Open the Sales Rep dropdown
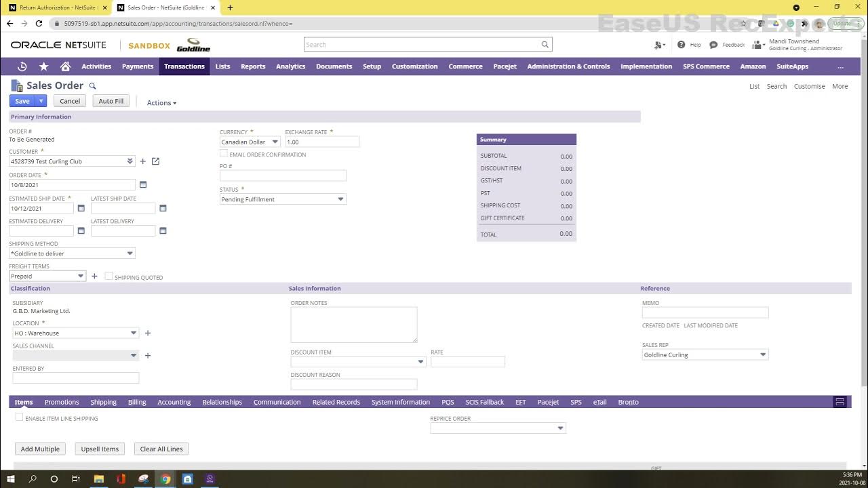The height and width of the screenshot is (488, 868). click(x=763, y=354)
